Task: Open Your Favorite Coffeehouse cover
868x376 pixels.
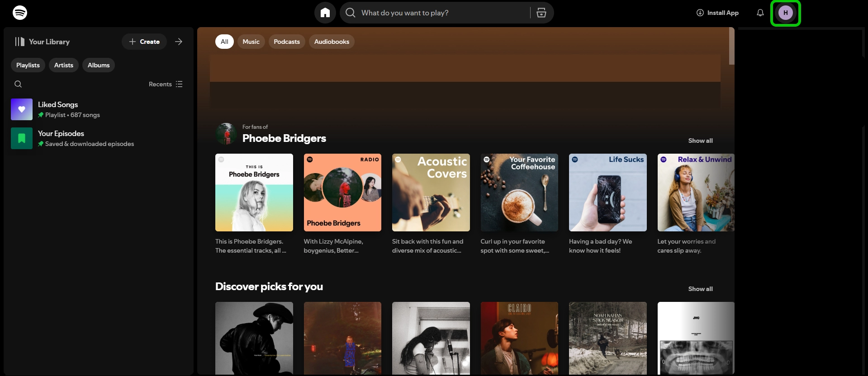Action: pyautogui.click(x=519, y=193)
